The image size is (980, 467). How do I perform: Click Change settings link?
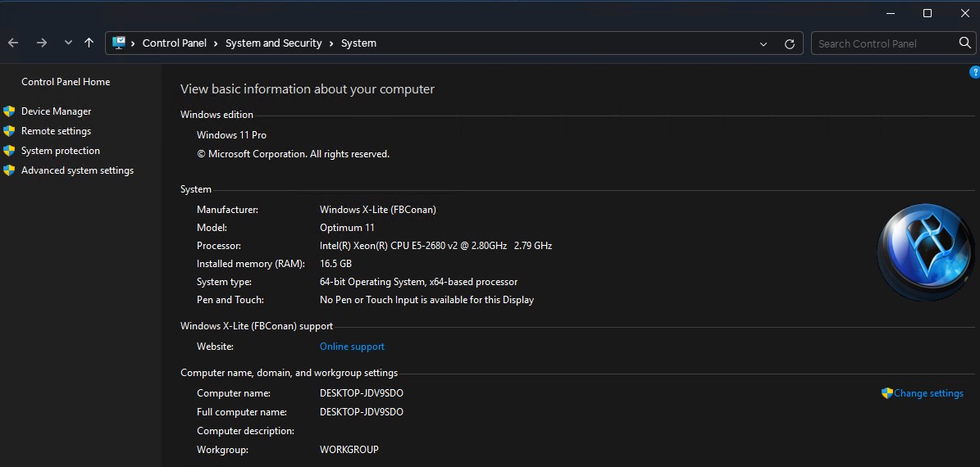(x=928, y=393)
